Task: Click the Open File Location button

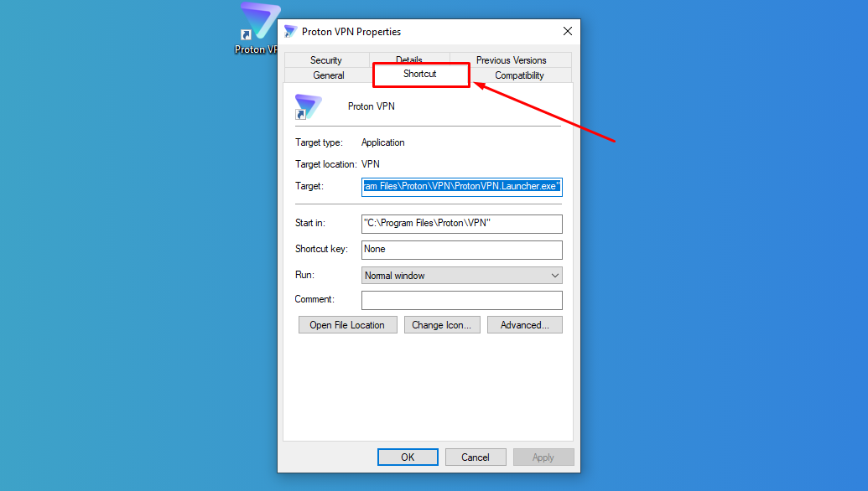Action: tap(348, 325)
